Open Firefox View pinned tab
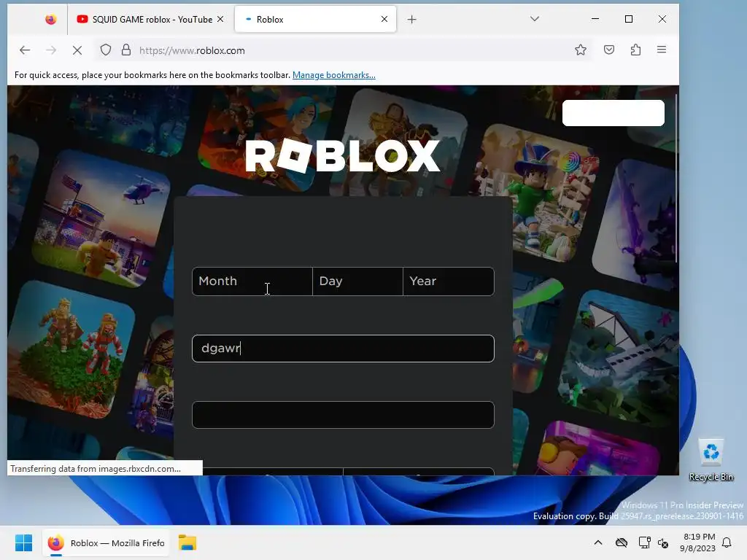 coord(50,19)
